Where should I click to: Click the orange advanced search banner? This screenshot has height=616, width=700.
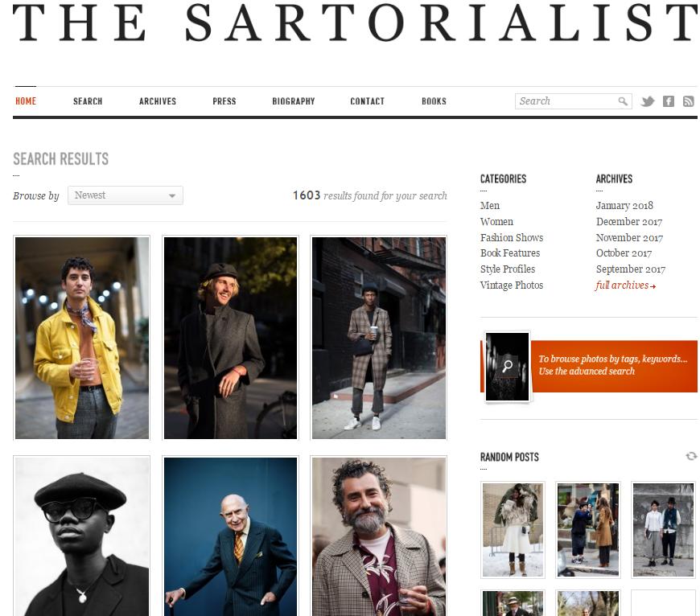click(614, 366)
